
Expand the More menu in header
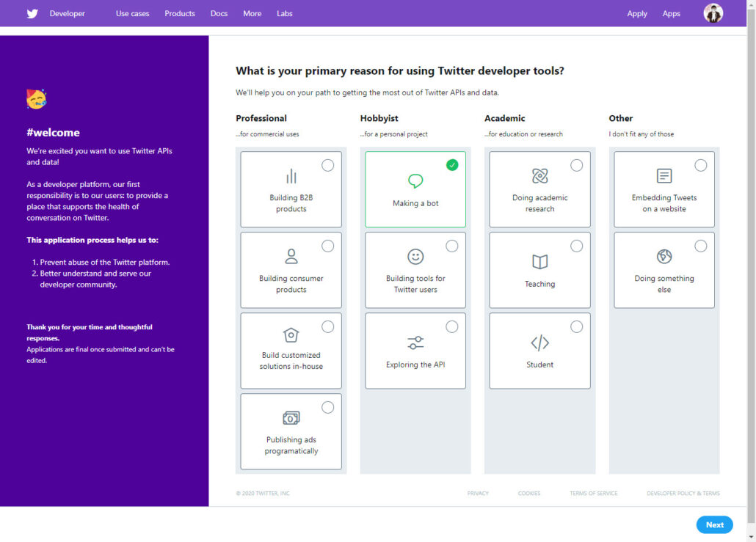coord(252,13)
